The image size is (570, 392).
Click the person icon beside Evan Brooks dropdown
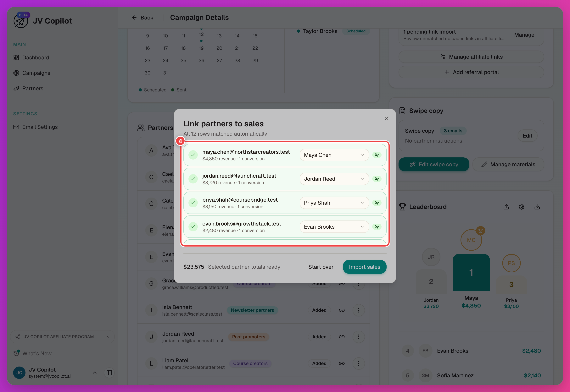(377, 227)
